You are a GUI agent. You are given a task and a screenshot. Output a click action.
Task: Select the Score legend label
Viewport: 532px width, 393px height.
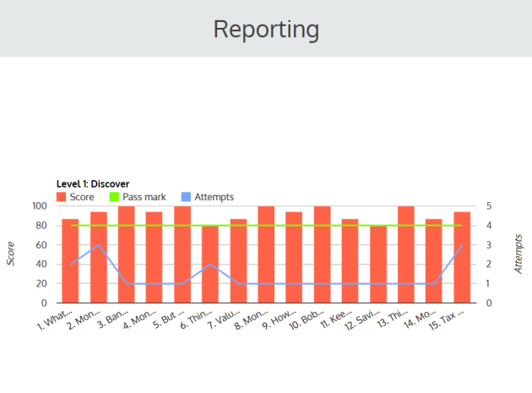[x=82, y=197]
